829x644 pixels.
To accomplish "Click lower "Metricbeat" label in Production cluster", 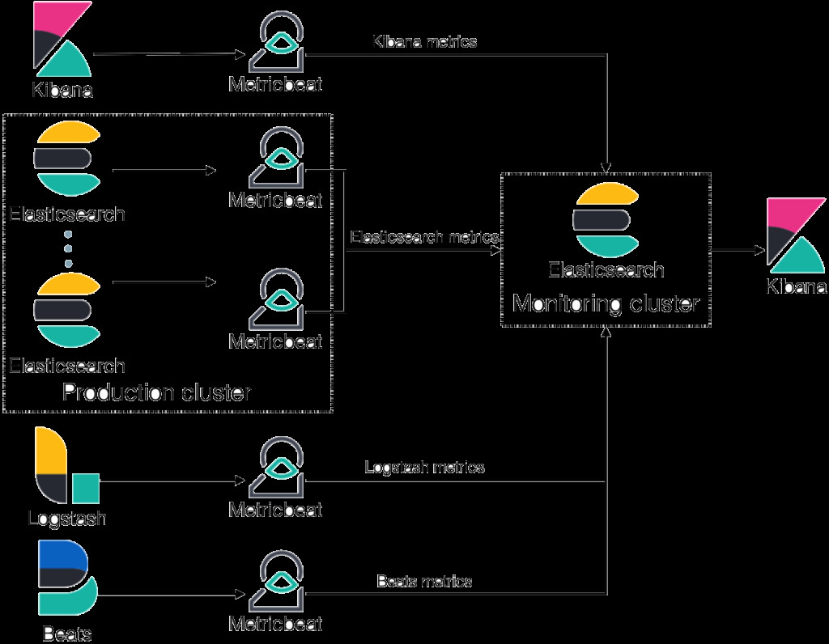I will tap(275, 341).
